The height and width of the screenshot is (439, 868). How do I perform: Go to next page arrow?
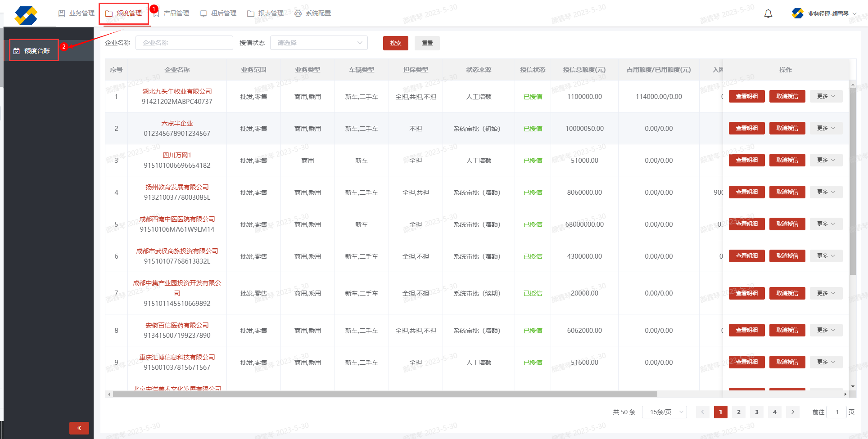click(792, 412)
